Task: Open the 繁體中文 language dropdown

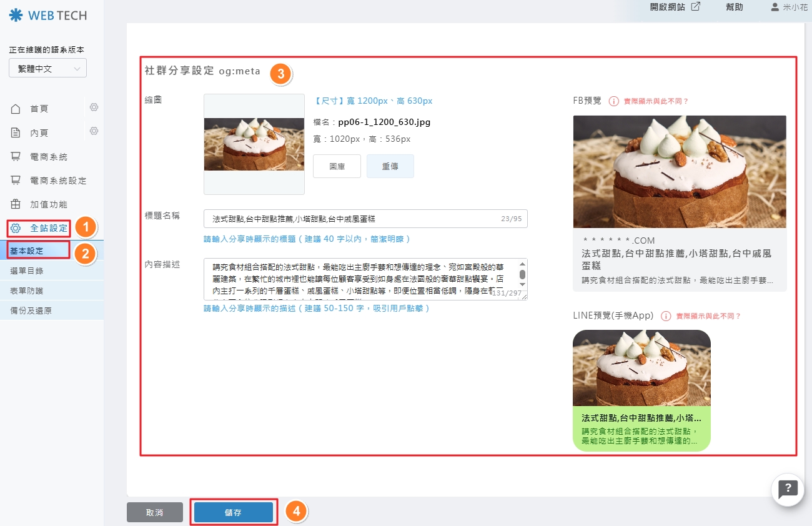Action: tap(47, 69)
